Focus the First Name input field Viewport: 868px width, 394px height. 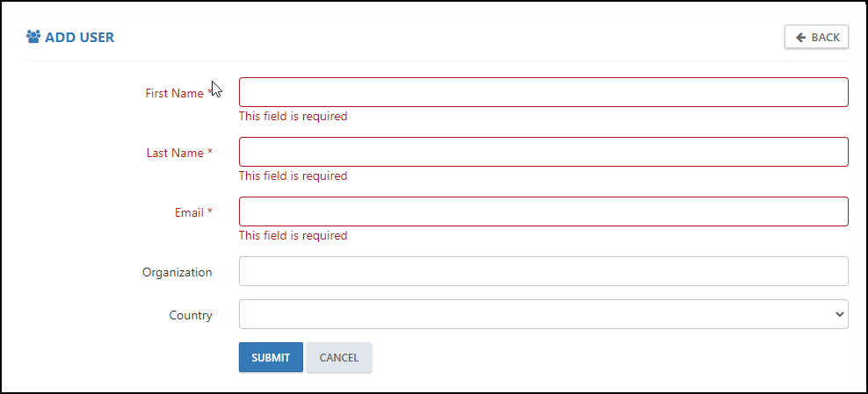click(543, 92)
